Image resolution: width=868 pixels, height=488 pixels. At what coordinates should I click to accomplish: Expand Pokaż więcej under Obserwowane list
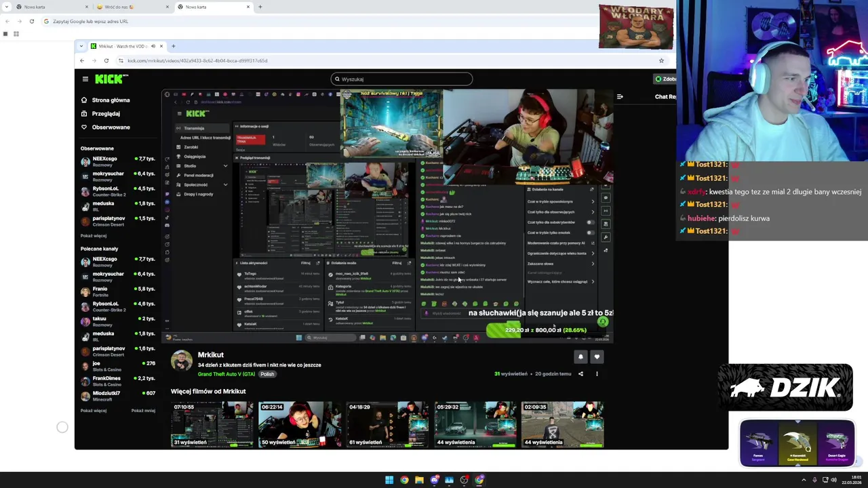[x=94, y=236]
